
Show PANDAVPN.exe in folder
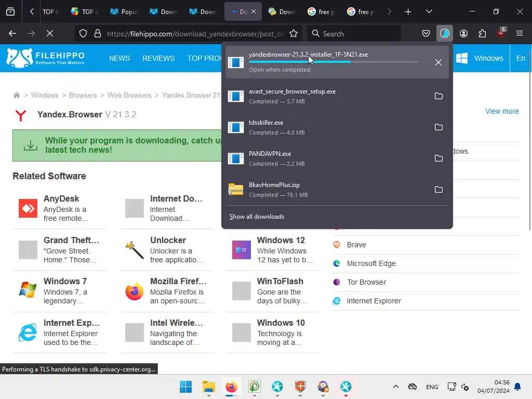click(x=438, y=158)
